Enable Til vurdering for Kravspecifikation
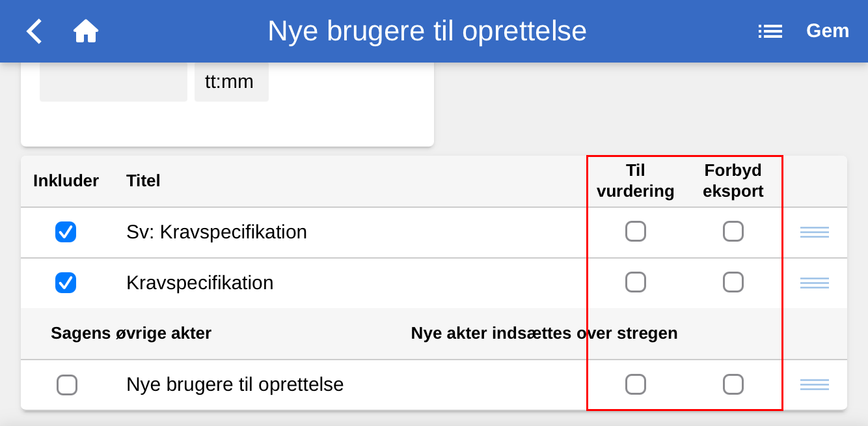Image resolution: width=868 pixels, height=426 pixels. 636,282
